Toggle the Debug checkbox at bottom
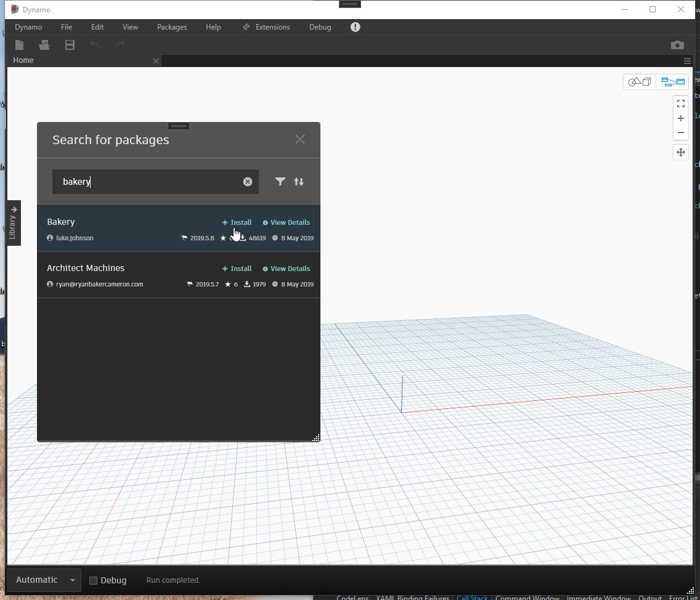Screen dimensions: 700x600 92,580
